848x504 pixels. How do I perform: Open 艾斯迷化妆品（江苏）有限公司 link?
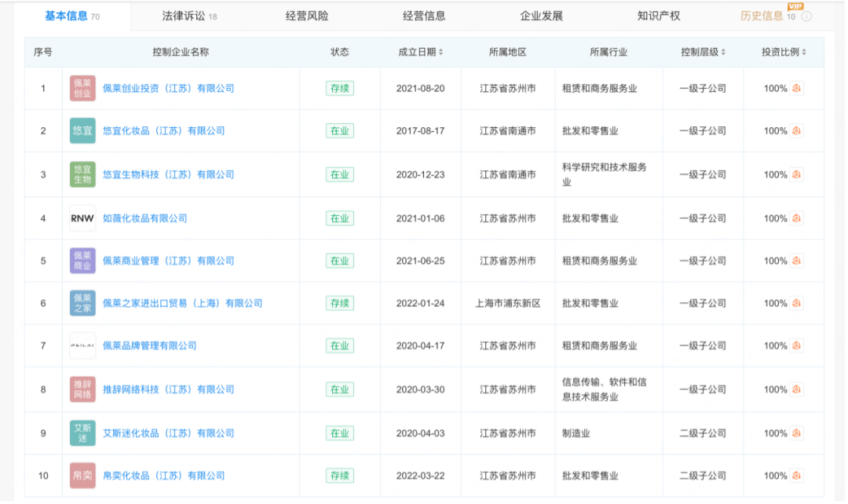click(168, 433)
